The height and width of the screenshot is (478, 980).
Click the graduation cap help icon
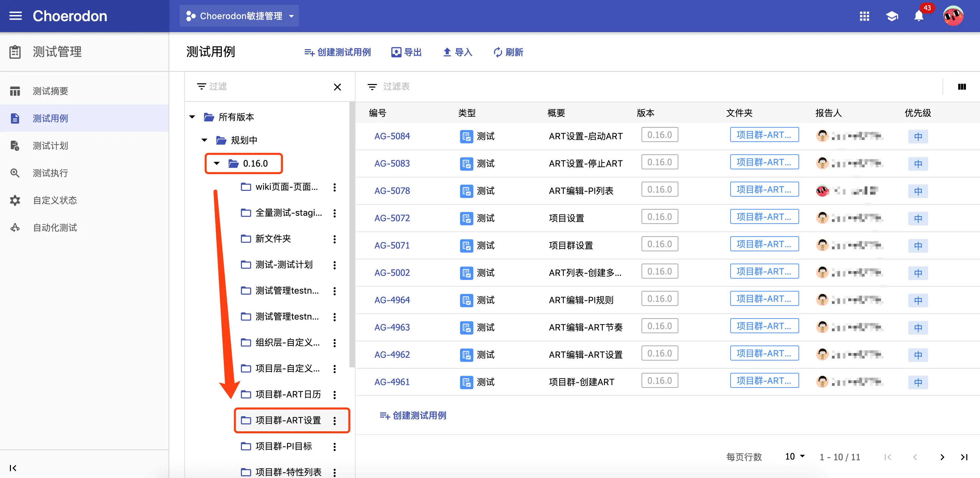(x=892, y=16)
